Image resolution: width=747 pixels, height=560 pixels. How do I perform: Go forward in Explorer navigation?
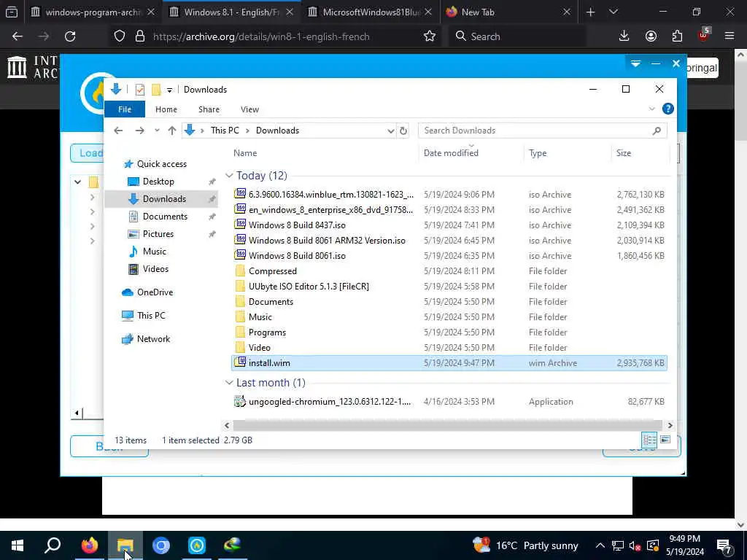pos(139,131)
